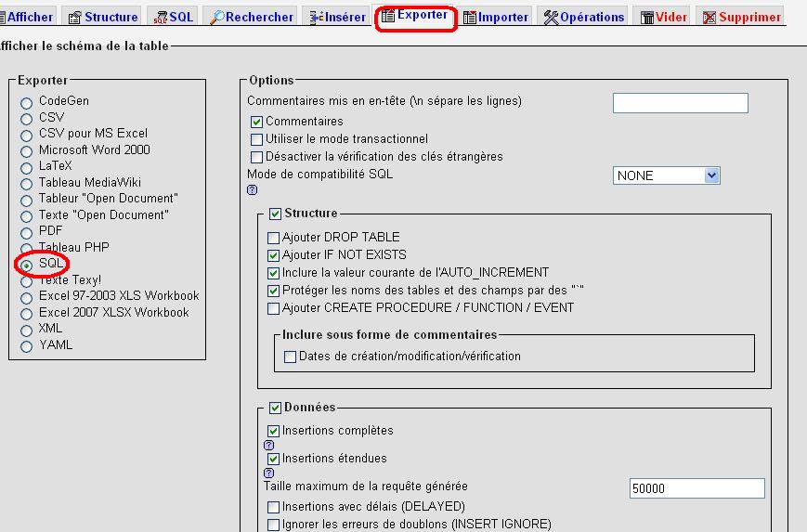Viewport: 807px width, 532px height.
Task: Enable the Ajouter DROP TABLE checkbox
Action: point(273,238)
